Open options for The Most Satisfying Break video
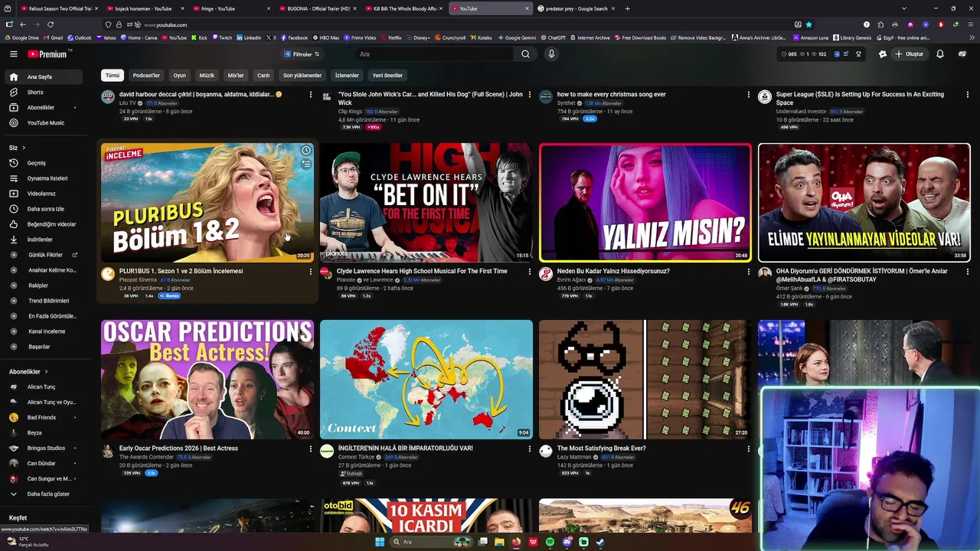The height and width of the screenshot is (551, 980). pyautogui.click(x=748, y=449)
